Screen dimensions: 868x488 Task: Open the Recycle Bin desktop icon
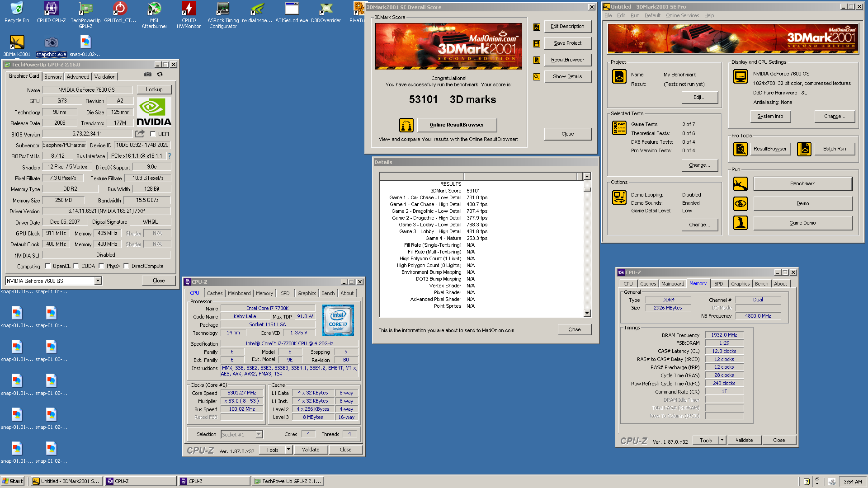pyautogui.click(x=17, y=12)
